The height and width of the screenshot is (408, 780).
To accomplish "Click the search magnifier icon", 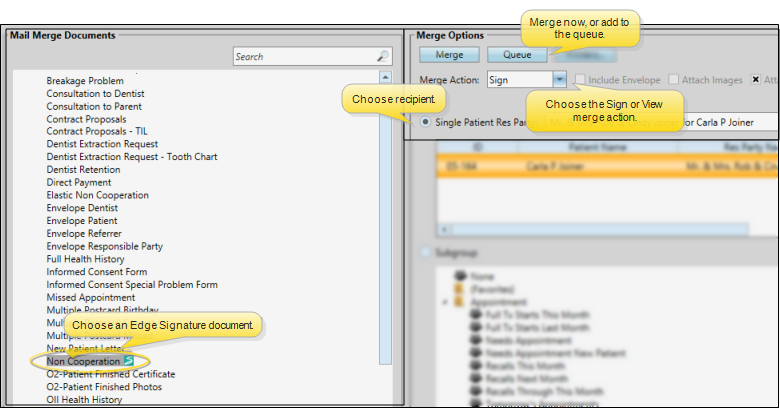I will point(383,57).
